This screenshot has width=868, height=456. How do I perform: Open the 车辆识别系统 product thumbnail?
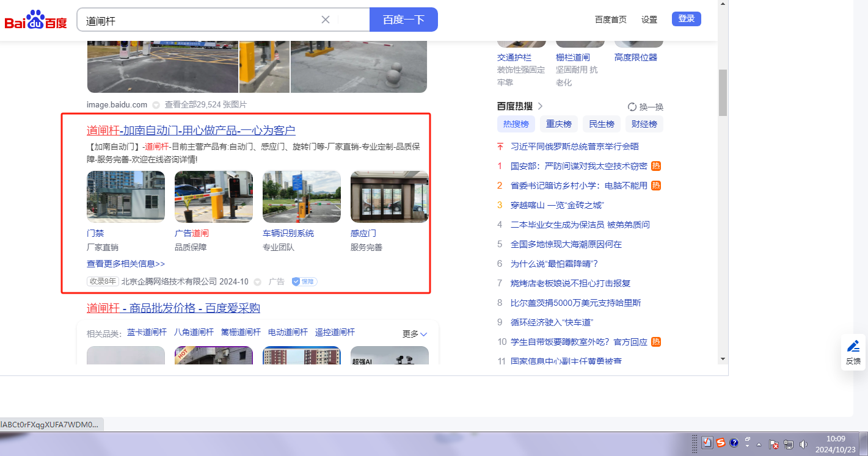pyautogui.click(x=302, y=197)
